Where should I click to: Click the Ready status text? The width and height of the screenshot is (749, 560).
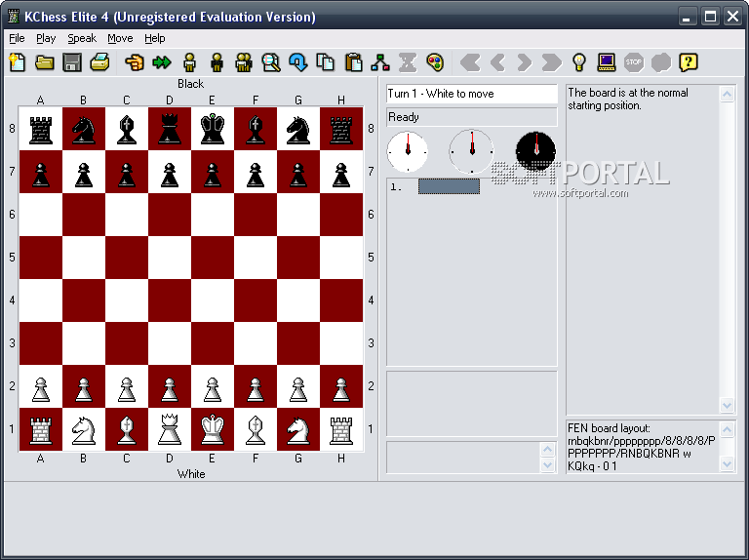(x=404, y=117)
